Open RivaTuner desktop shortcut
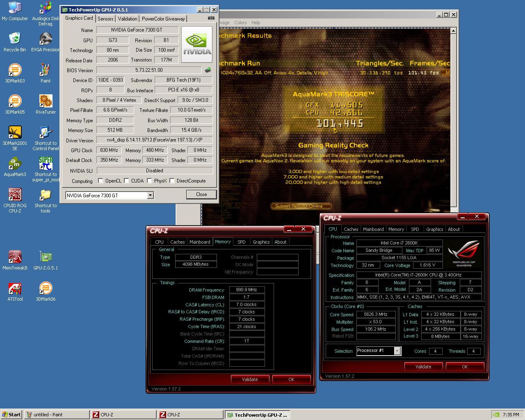This screenshot has width=525, height=420. click(x=46, y=105)
